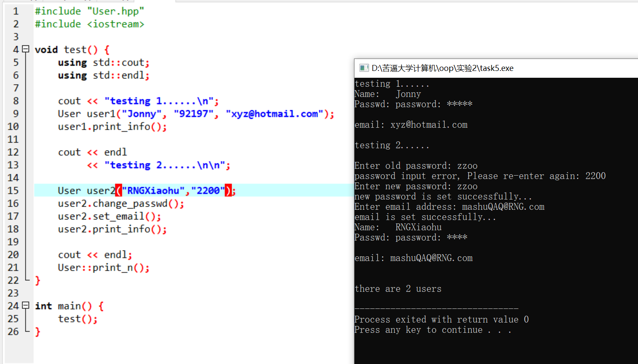The width and height of the screenshot is (638, 364).
Task: Click 'user2.set_email();' statement
Action: pos(109,216)
